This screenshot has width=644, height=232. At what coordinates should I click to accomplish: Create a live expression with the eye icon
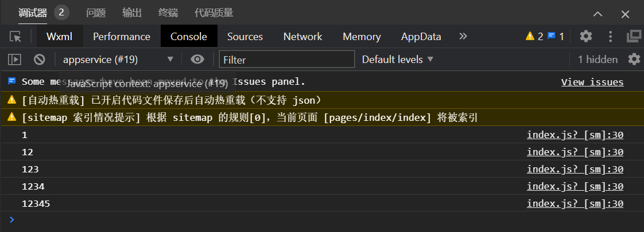tap(197, 60)
